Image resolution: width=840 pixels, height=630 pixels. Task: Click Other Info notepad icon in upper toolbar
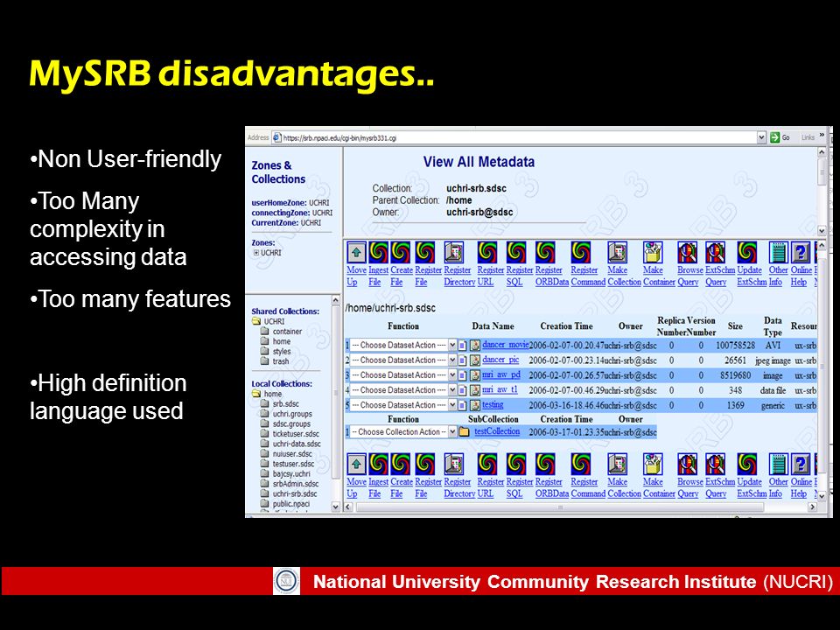pos(778,252)
